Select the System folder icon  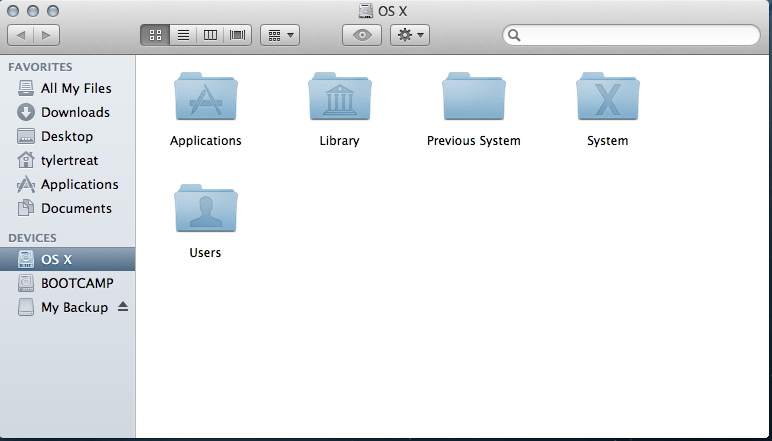(608, 96)
